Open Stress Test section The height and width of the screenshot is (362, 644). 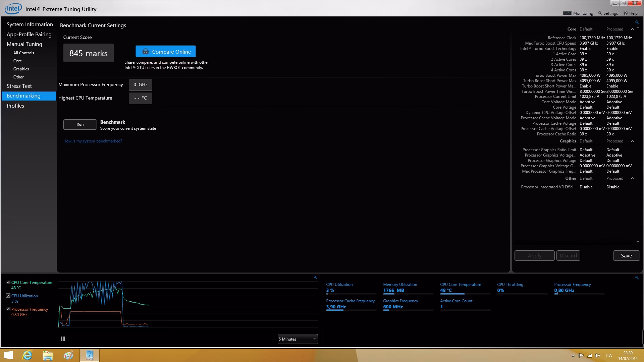coord(19,86)
